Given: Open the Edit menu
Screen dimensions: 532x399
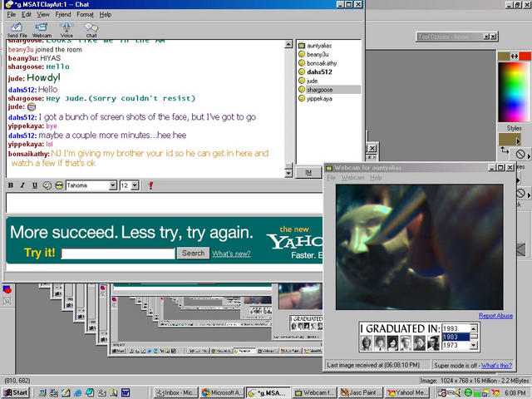Looking at the screenshot, I should coord(26,15).
